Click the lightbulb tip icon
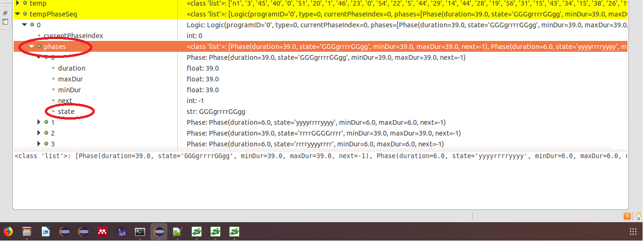This screenshot has height=241, width=644. (638, 216)
